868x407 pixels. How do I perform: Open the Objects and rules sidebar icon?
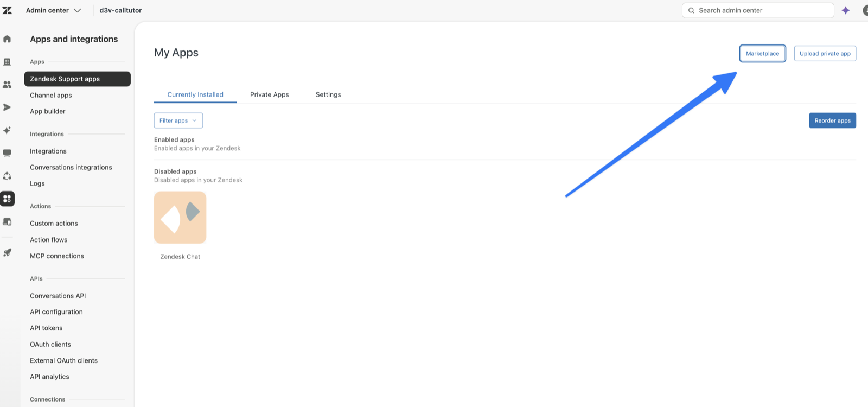pos(7,176)
